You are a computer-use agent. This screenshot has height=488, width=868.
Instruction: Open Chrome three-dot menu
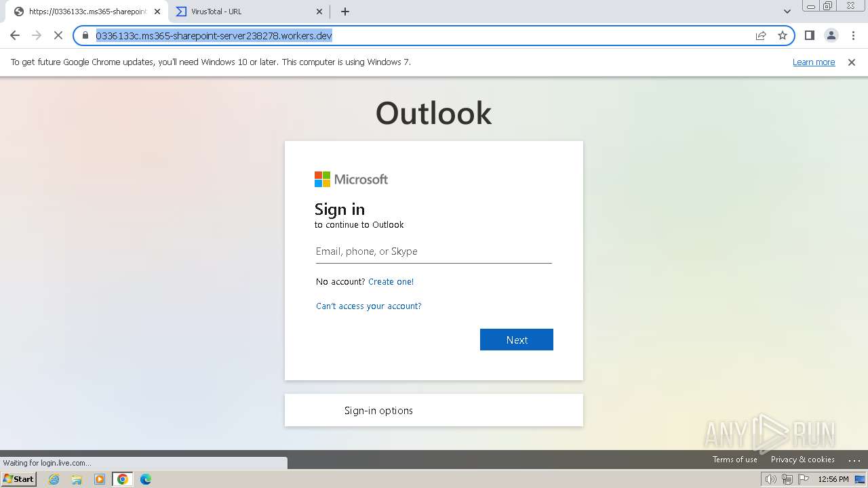854,35
